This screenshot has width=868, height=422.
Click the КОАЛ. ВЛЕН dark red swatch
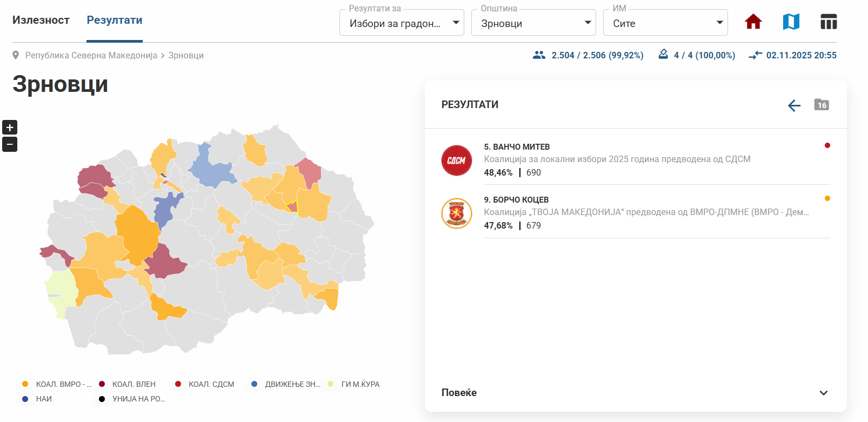(x=102, y=384)
